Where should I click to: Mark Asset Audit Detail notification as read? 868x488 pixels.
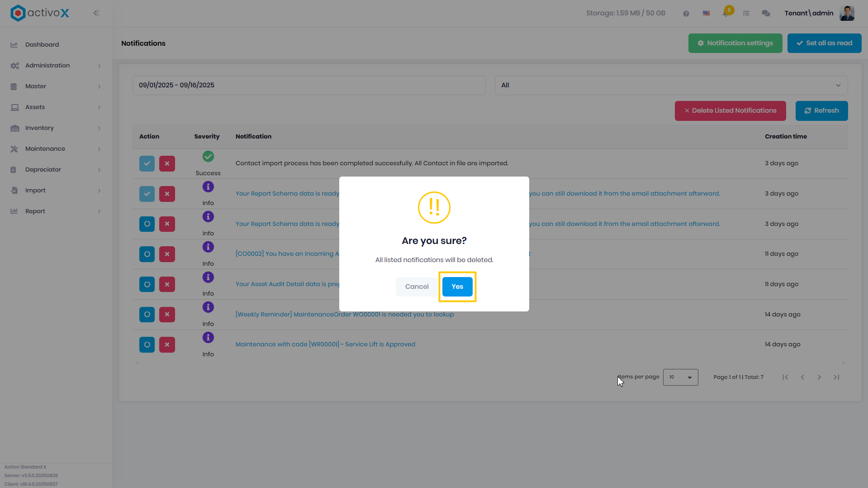coord(147,284)
